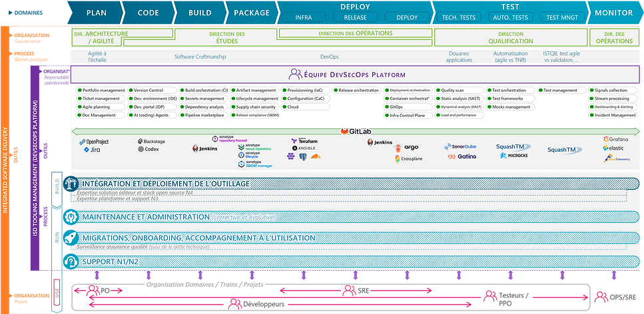This screenshot has width=644, height=314.
Task: Click the elastic logo
Action: pyautogui.click(x=613, y=148)
